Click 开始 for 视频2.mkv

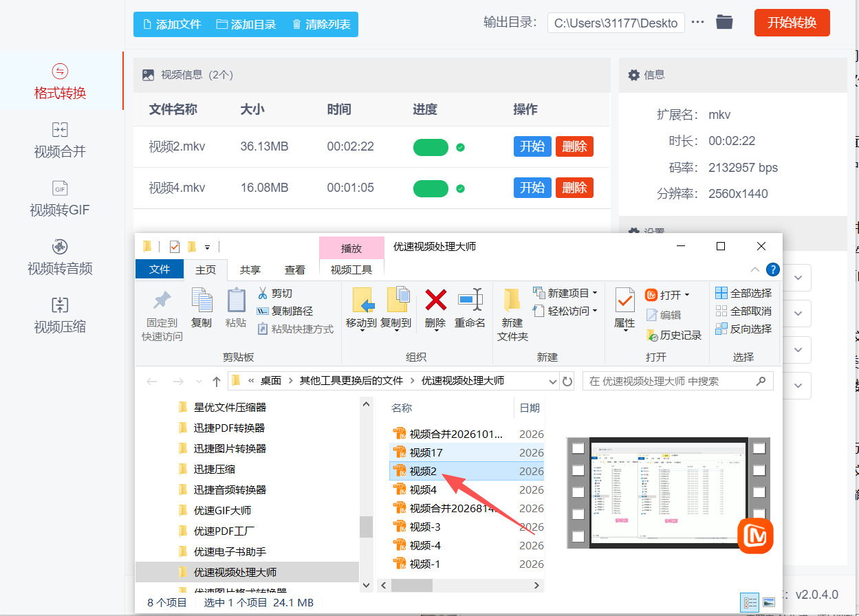[532, 146]
